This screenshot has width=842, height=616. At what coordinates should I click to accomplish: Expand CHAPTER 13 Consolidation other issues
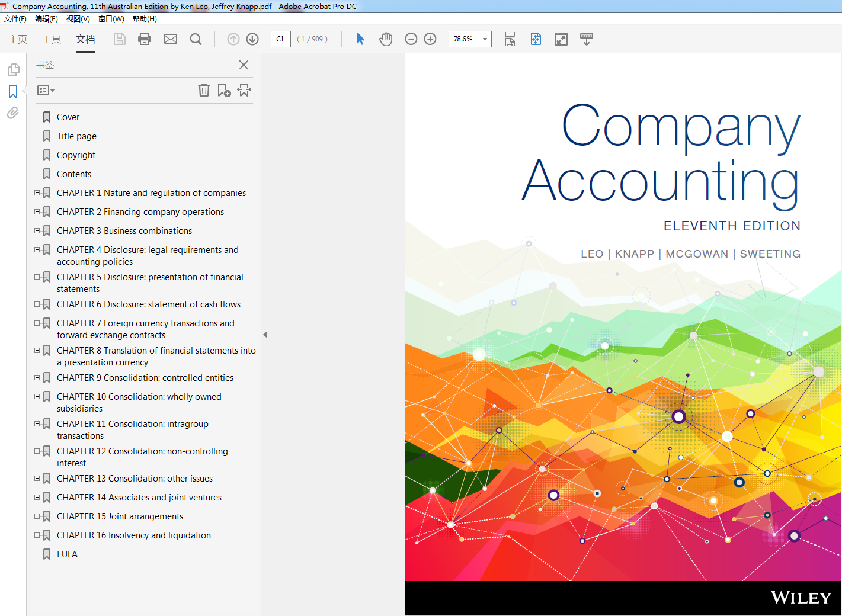pos(37,478)
